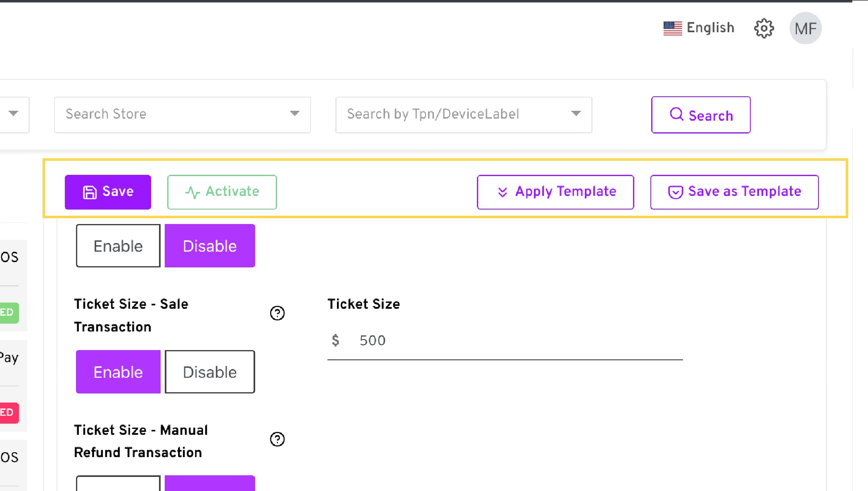Expand the Search Store dropdown
The height and width of the screenshot is (491, 868).
pos(294,114)
